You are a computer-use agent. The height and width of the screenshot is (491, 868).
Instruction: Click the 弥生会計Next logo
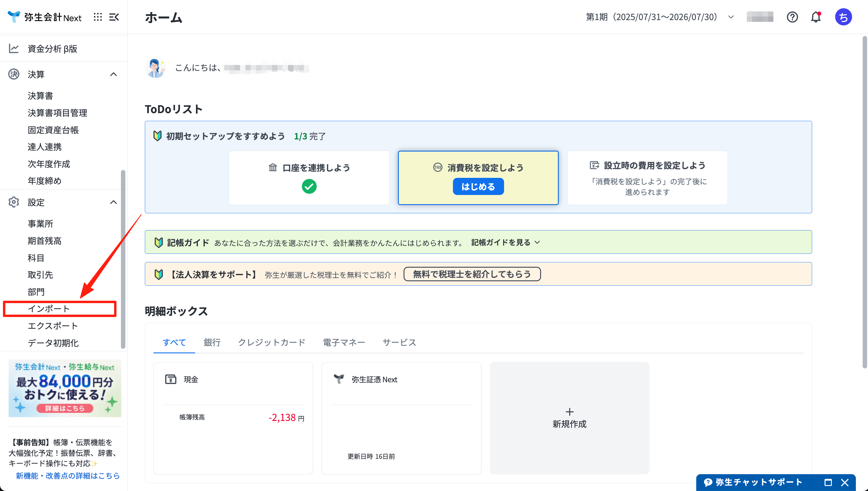point(45,17)
